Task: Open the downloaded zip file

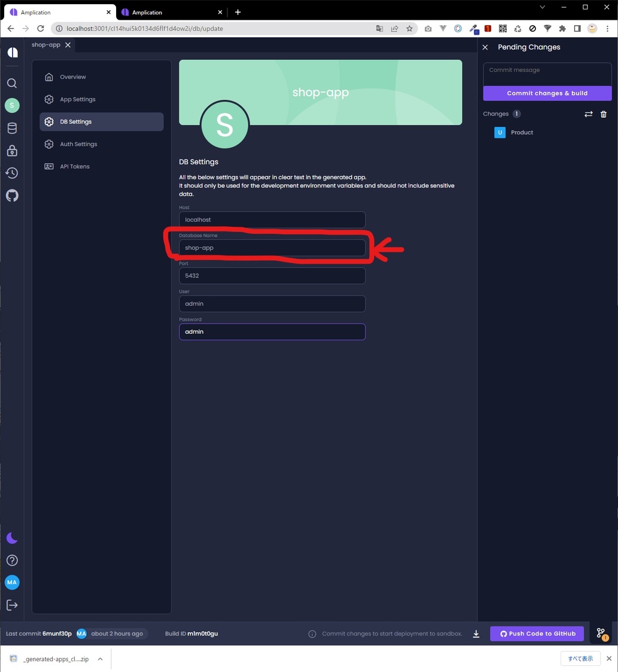Action: pyautogui.click(x=50, y=659)
